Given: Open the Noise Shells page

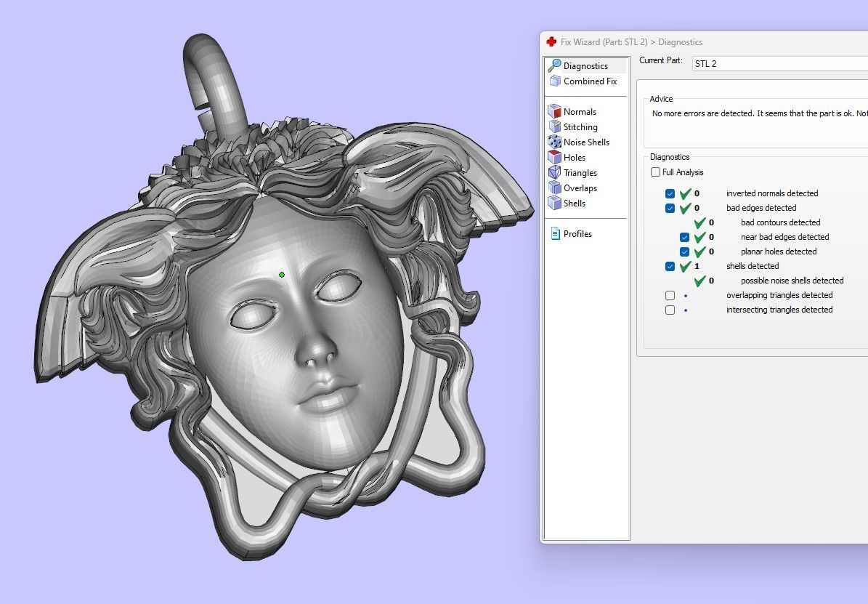Looking at the screenshot, I should point(586,142).
